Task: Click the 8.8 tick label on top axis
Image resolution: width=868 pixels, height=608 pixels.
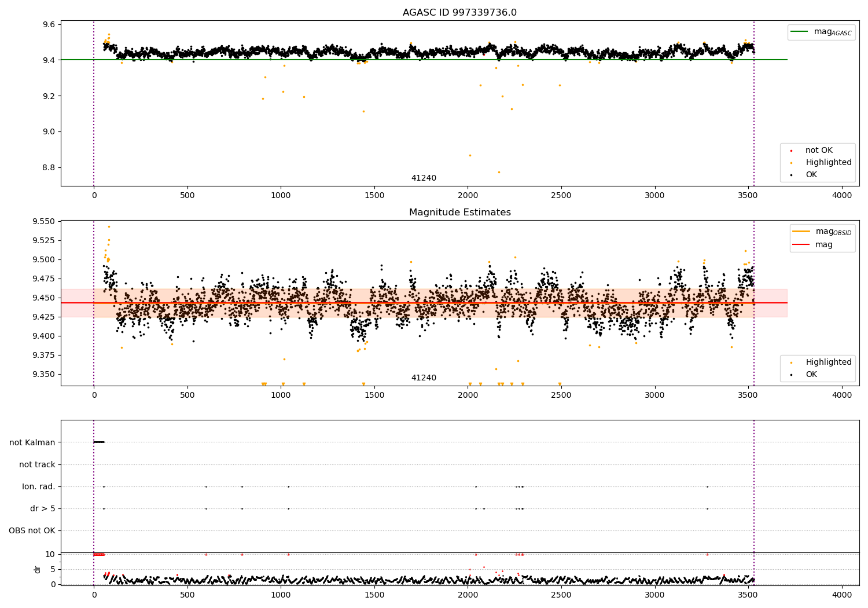Action: tap(49, 168)
